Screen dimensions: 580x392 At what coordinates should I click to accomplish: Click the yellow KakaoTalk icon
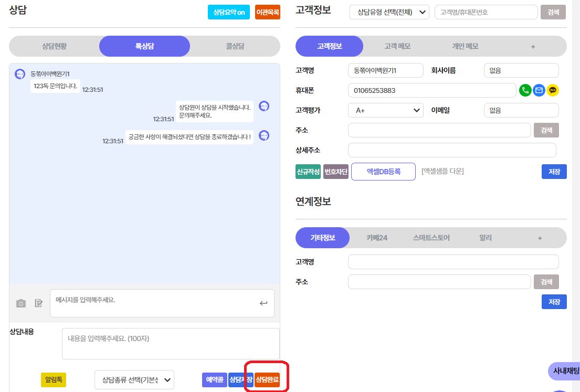click(x=553, y=90)
